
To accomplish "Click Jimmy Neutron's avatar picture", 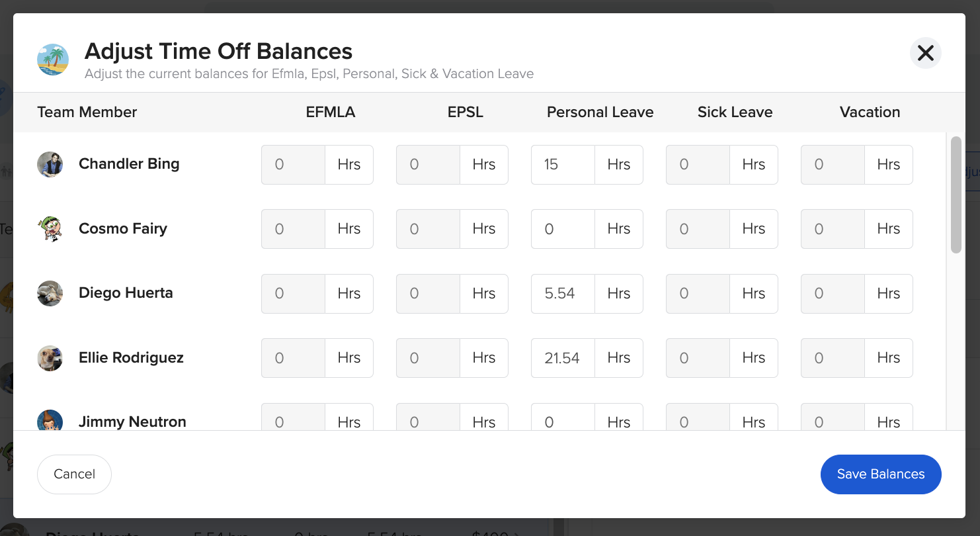I will [50, 422].
